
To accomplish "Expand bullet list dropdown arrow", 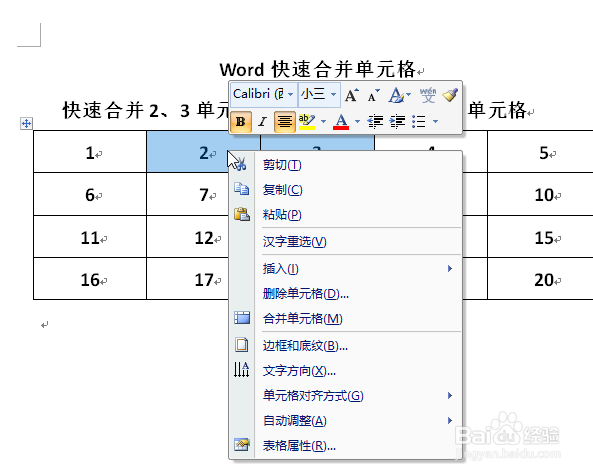I will pos(436,121).
